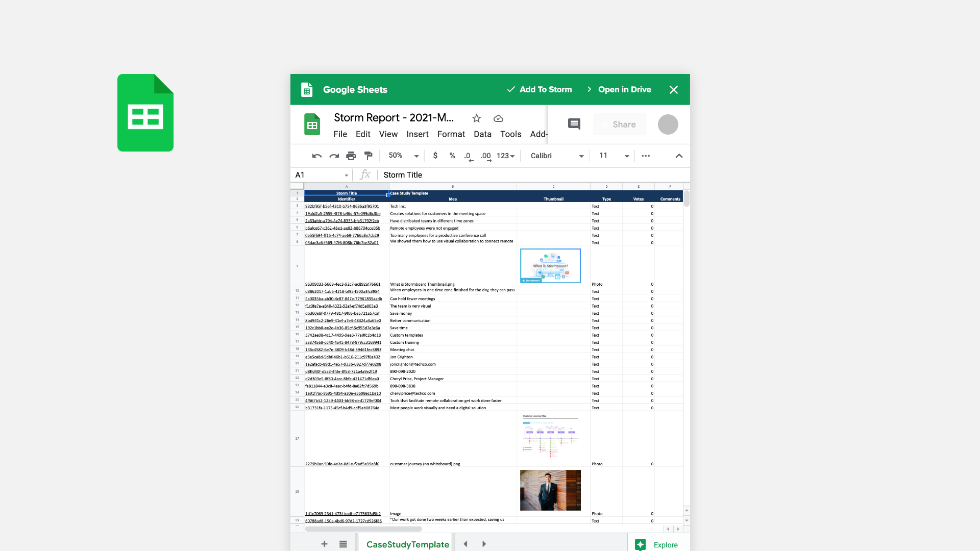Open the 123 number format dropdown
Screen dimensions: 980x551
506,156
